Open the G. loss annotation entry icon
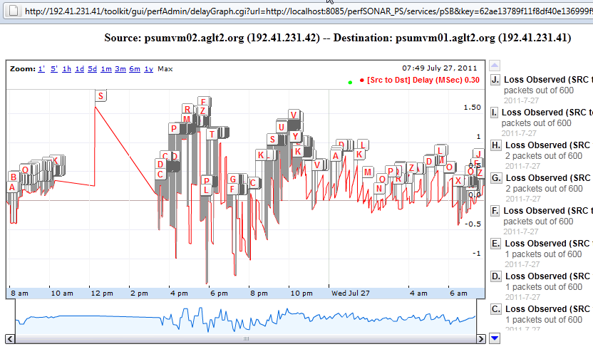593x364 pixels. (496, 178)
